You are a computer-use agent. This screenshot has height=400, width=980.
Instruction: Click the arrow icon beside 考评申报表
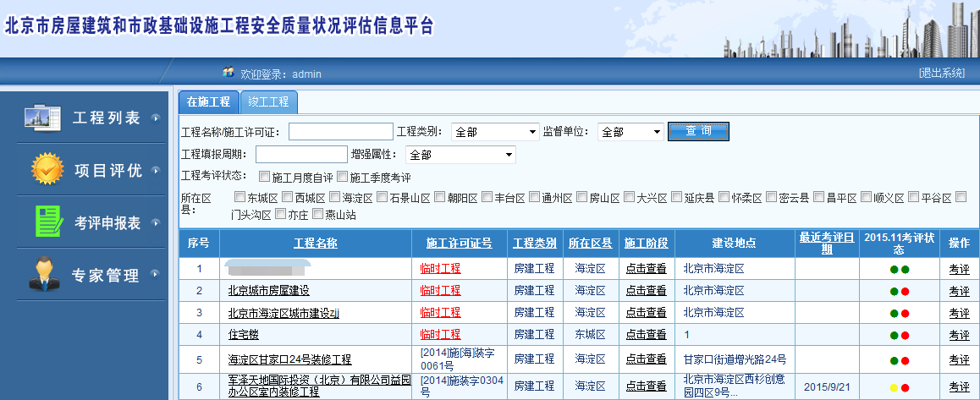pyautogui.click(x=155, y=222)
